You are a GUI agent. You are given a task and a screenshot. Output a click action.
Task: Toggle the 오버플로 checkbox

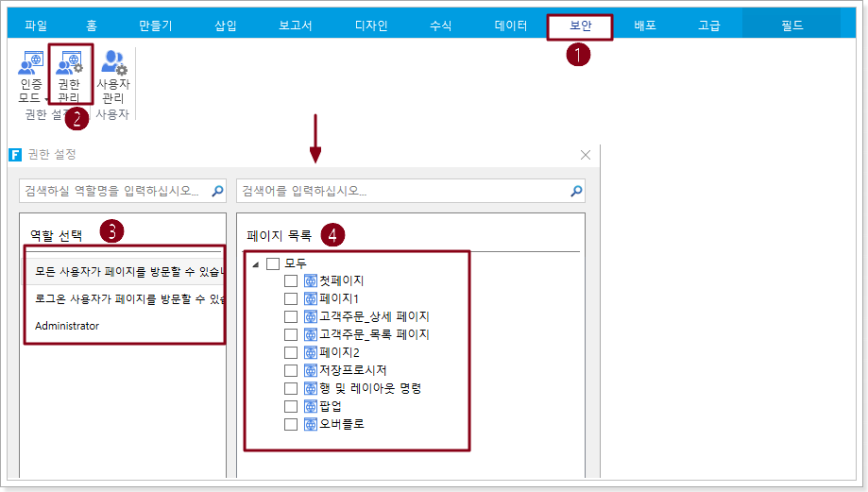(291, 425)
